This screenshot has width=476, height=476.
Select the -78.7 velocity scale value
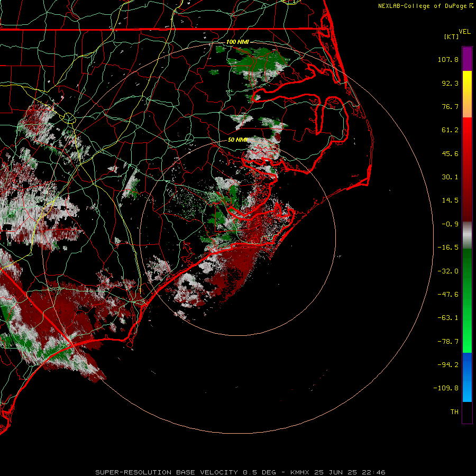tap(448, 342)
